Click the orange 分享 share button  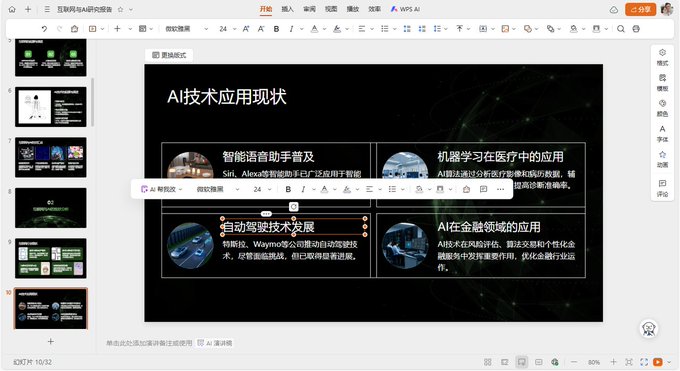pyautogui.click(x=641, y=9)
